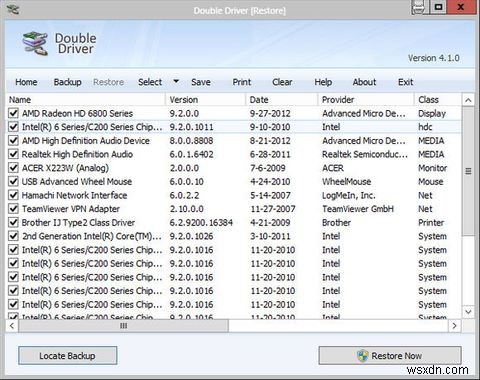Toggle AMD High Definition Audio Device checkbox

coord(13,141)
